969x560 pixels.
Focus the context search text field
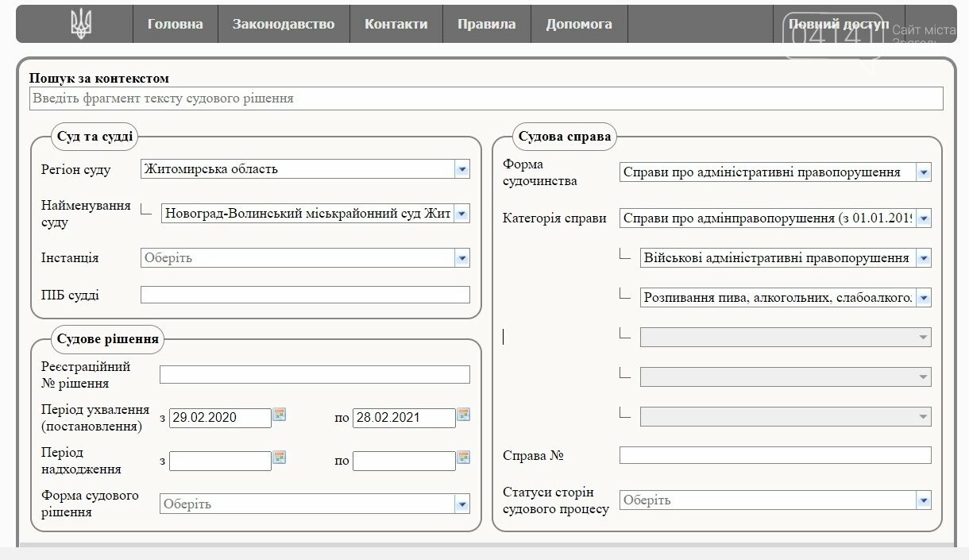(x=486, y=98)
